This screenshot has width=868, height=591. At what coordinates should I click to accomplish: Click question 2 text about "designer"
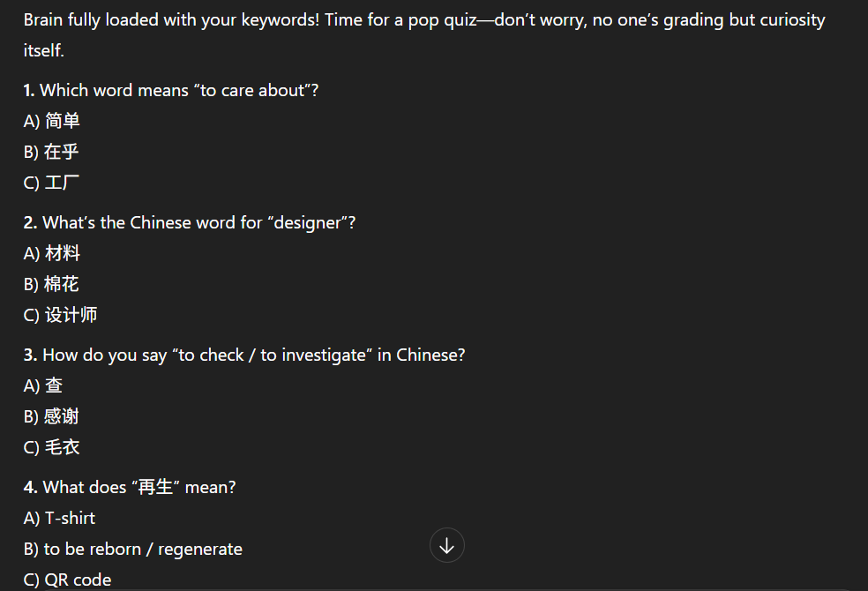(x=190, y=222)
